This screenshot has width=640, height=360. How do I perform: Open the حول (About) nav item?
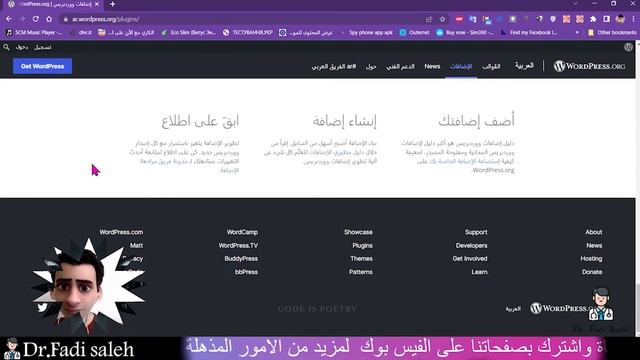pyautogui.click(x=371, y=66)
